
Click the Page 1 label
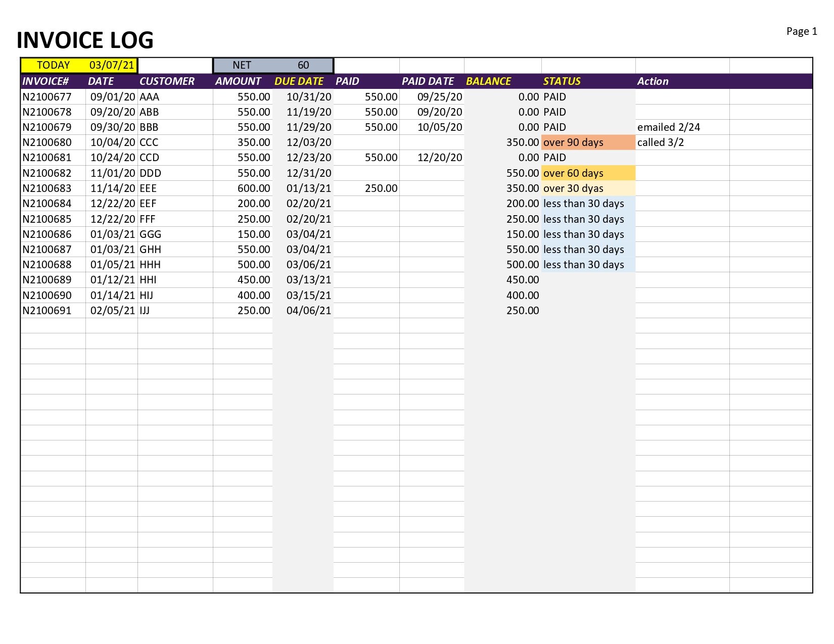801,31
